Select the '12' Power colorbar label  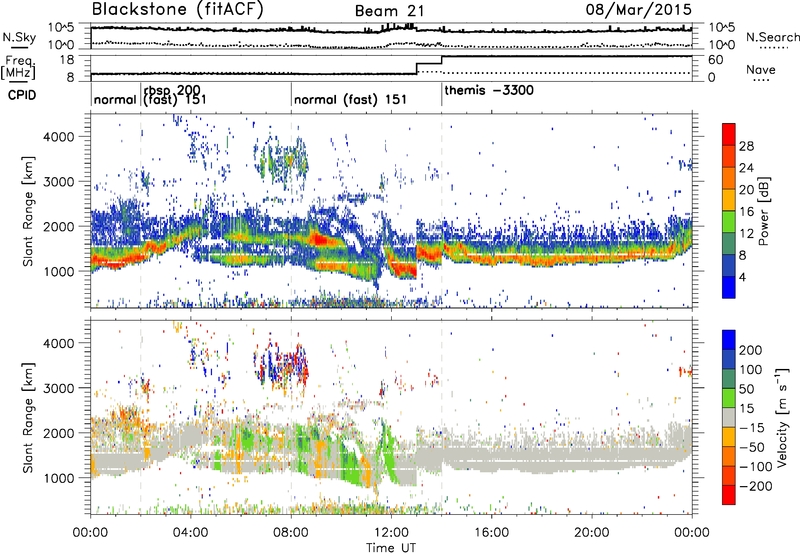[746, 234]
